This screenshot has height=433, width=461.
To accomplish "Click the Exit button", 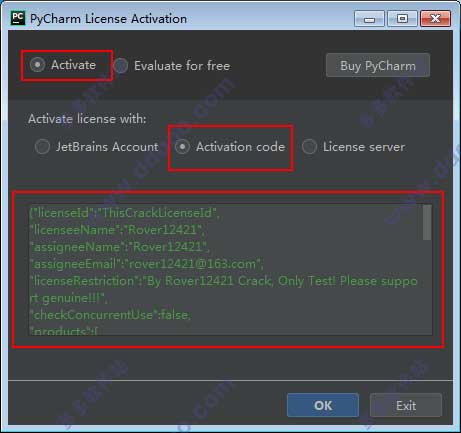I will 406,405.
